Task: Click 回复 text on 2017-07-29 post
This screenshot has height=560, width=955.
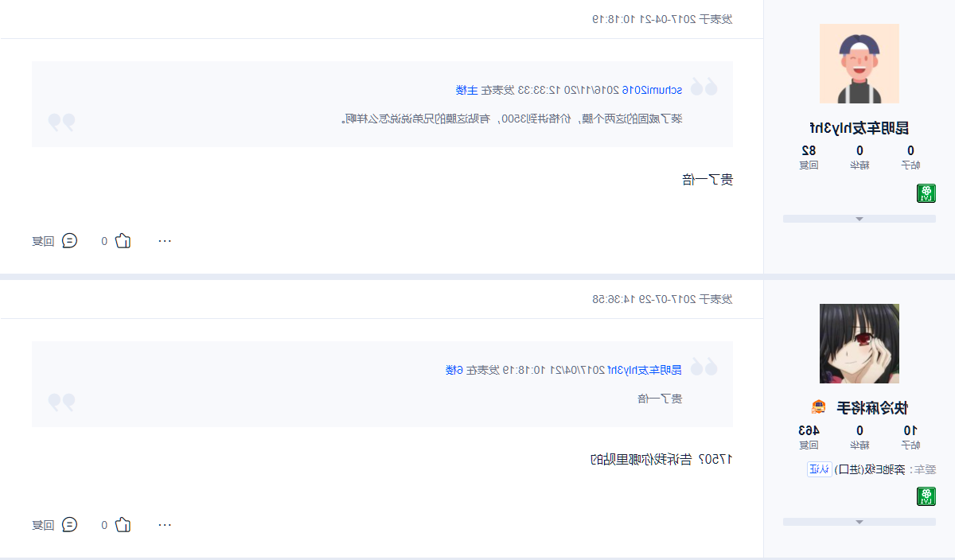Action: point(43,525)
